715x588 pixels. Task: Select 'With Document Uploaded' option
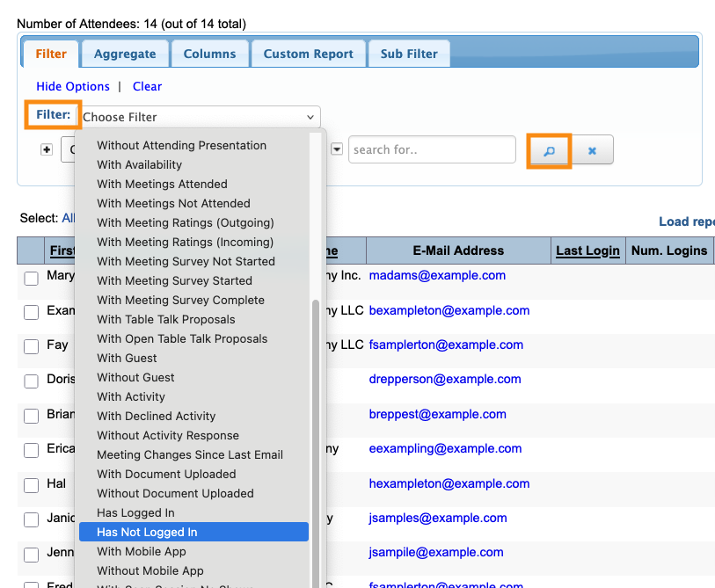point(193,474)
